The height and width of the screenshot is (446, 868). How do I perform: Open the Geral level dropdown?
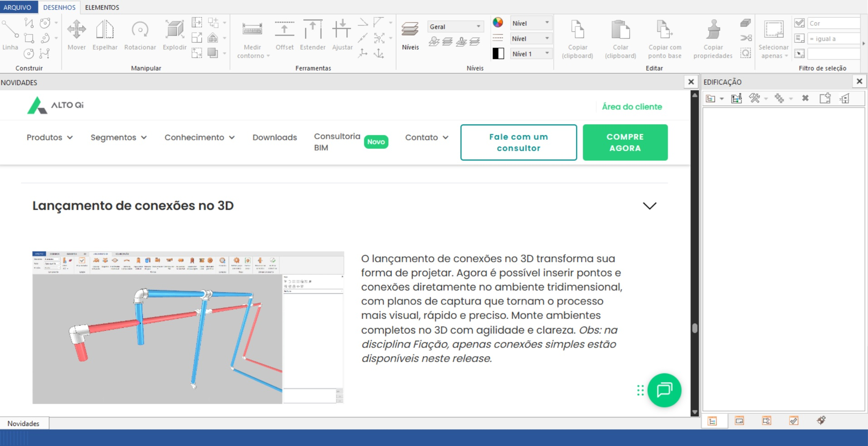tap(455, 27)
